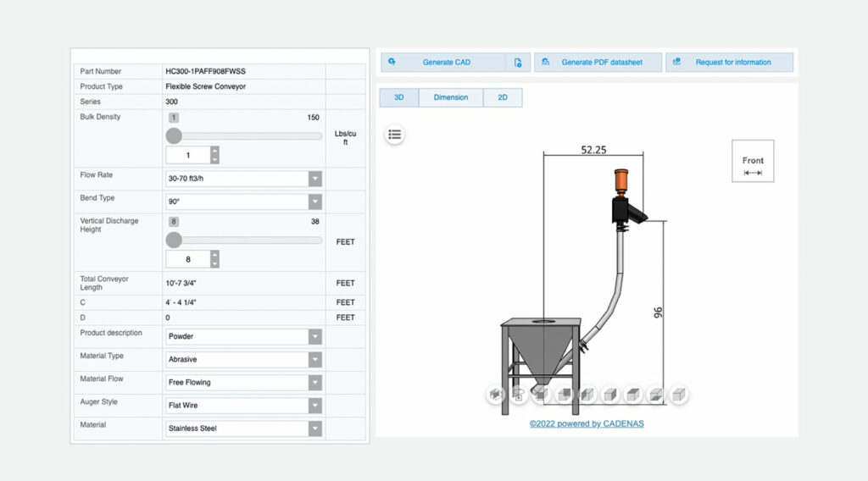Click the Bulk Density slider track
868x481 pixels.
(244, 136)
